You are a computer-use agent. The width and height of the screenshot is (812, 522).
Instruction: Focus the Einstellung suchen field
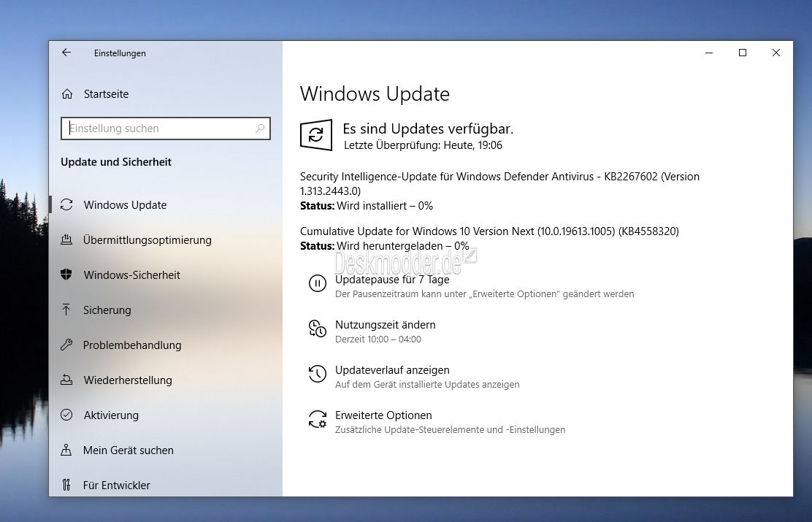pos(166,128)
